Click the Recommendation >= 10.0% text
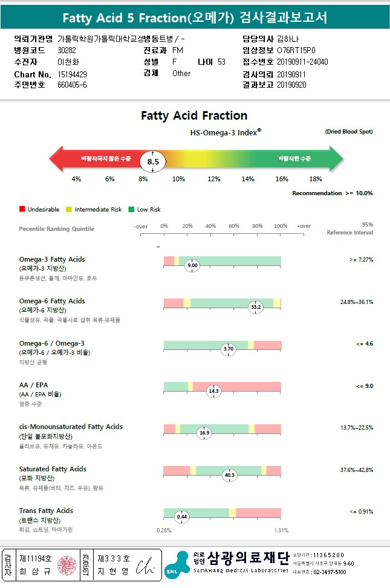The width and height of the screenshot is (390, 588). tap(332, 193)
